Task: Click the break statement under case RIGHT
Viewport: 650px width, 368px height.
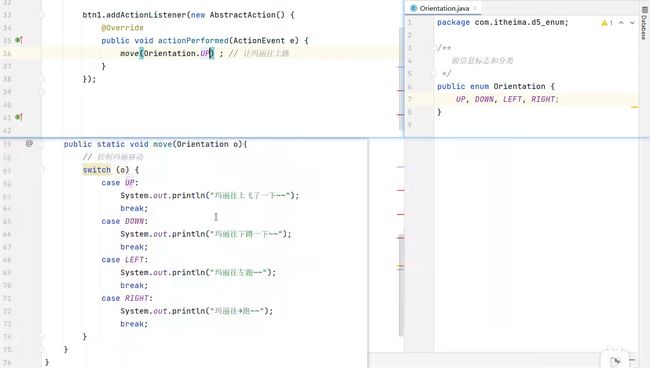Action: 134,324
